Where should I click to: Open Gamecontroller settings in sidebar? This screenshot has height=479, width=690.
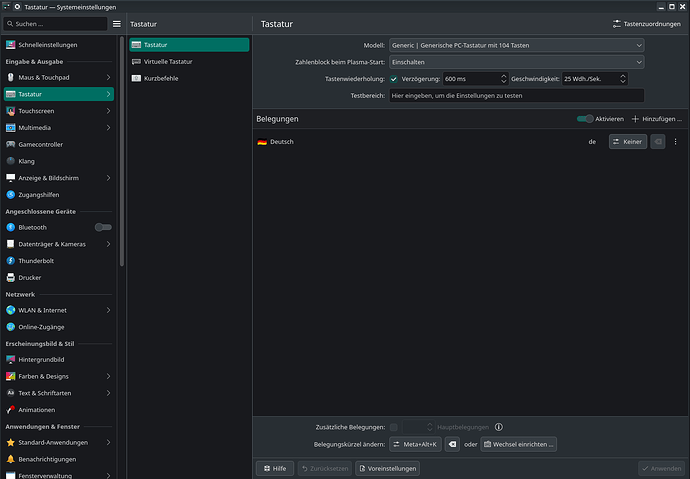pyautogui.click(x=40, y=144)
